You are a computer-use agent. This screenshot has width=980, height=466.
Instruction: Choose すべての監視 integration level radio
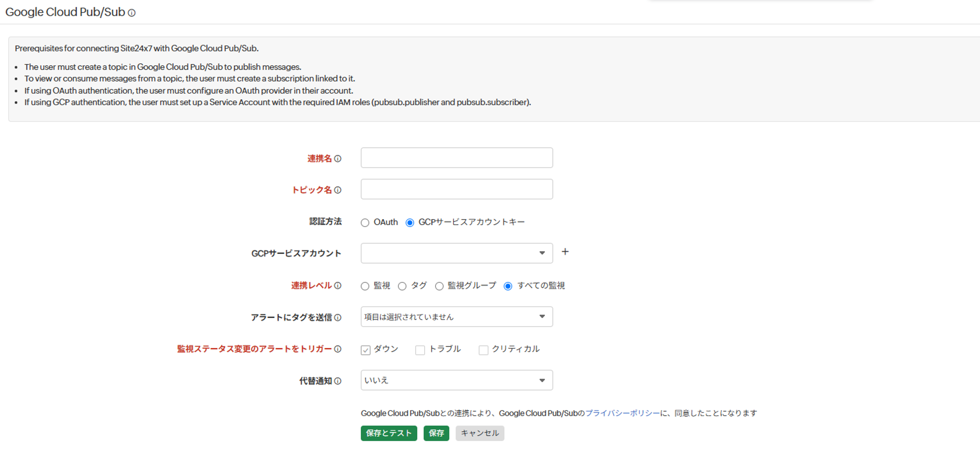[x=508, y=286]
